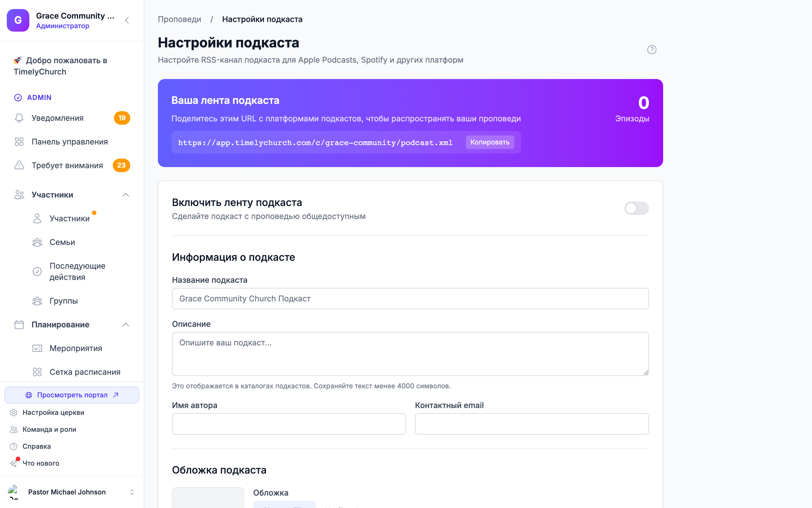This screenshot has height=508, width=812.
Task: Click the Справка question mark icon
Action: (14, 446)
